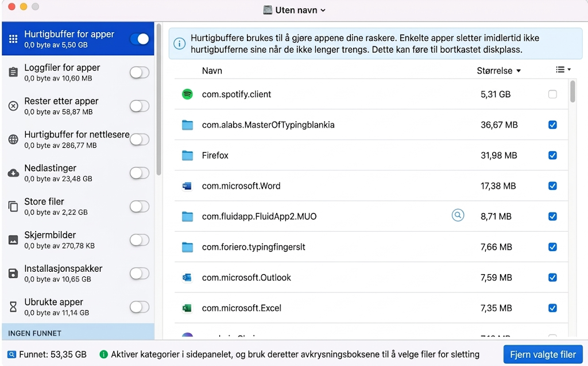Click the info icon in the blue banner
This screenshot has width=588, height=366.
(179, 44)
